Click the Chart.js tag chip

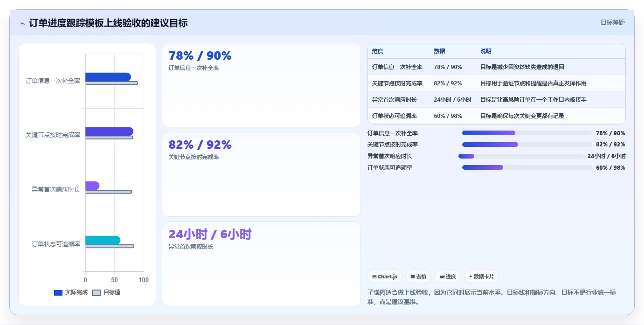coord(385,277)
